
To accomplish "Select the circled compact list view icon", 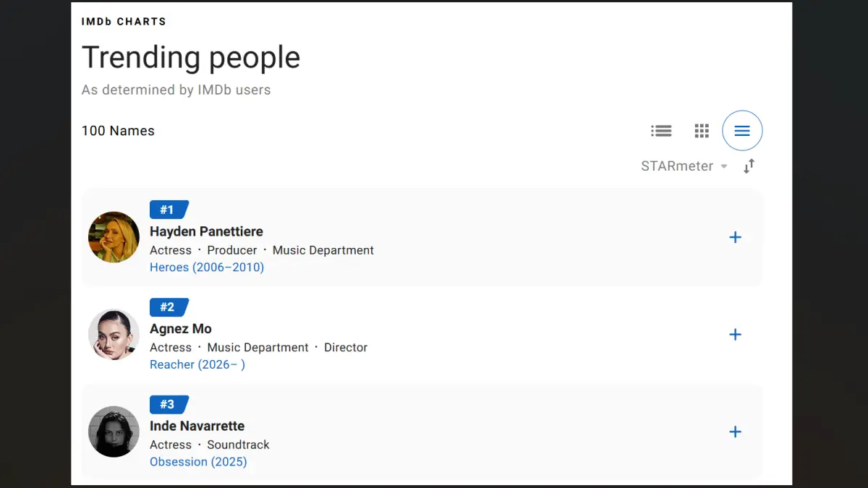I will click(742, 131).
